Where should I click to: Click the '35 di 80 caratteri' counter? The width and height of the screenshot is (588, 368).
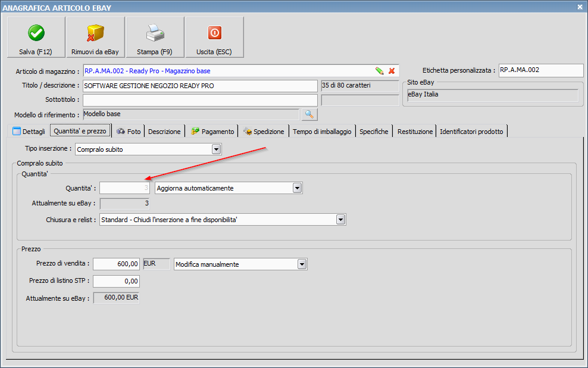360,86
